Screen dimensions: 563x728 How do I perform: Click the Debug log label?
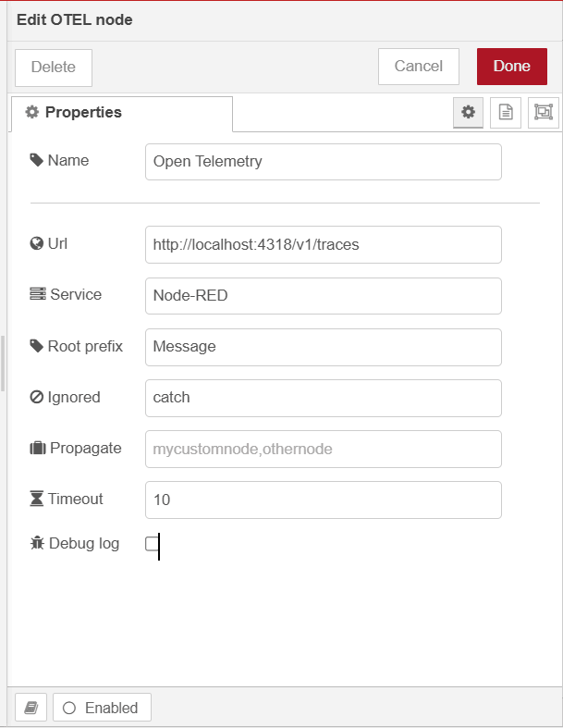84,543
